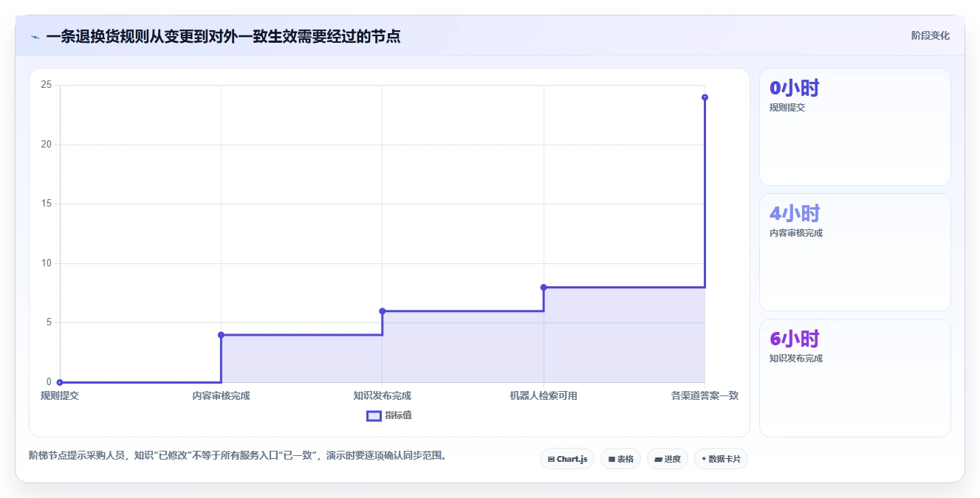
Task: Click x-axis label 规则提交
Action: tap(60, 395)
